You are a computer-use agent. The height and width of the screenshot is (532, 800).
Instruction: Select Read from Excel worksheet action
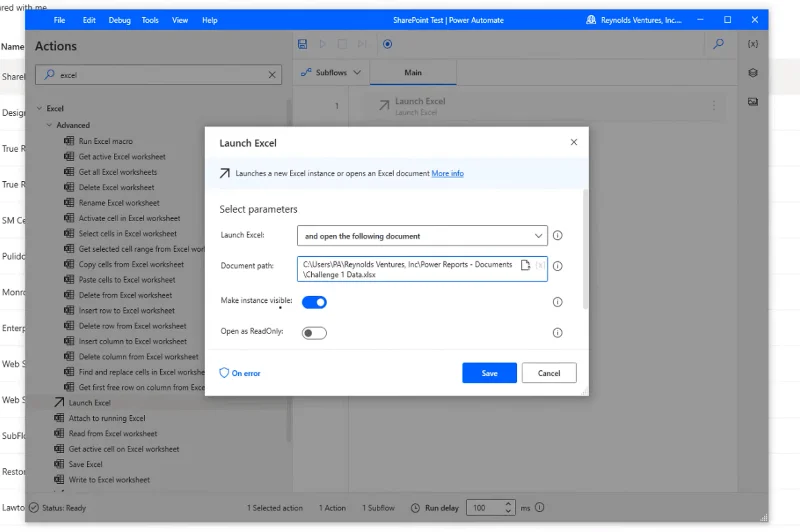coord(113,433)
